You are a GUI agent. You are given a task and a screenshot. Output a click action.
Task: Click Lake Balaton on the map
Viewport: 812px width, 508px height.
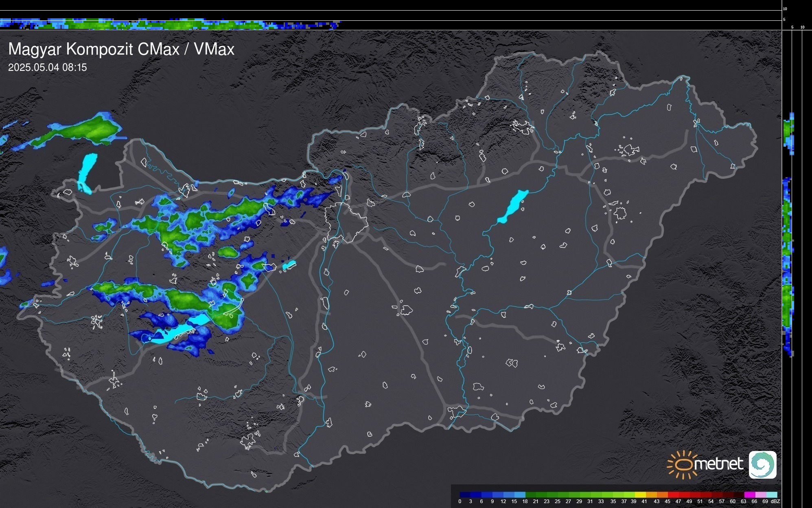point(181,331)
